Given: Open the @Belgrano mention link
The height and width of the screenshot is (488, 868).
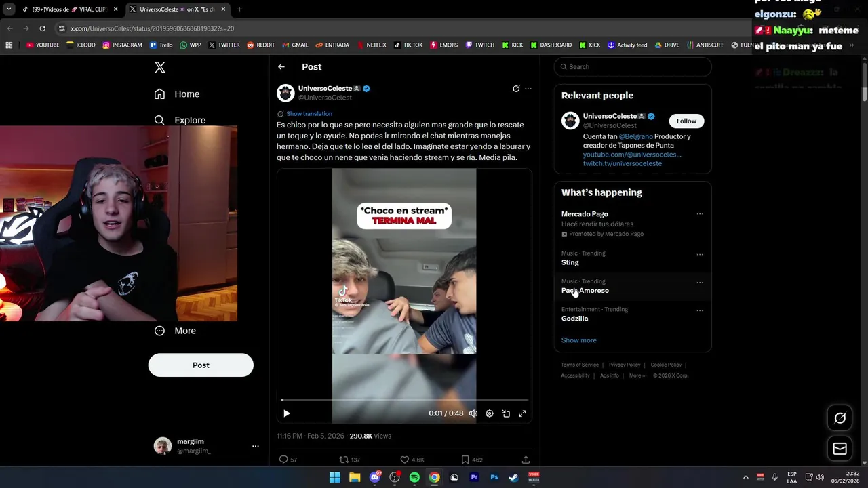Looking at the screenshot, I should tap(635, 136).
